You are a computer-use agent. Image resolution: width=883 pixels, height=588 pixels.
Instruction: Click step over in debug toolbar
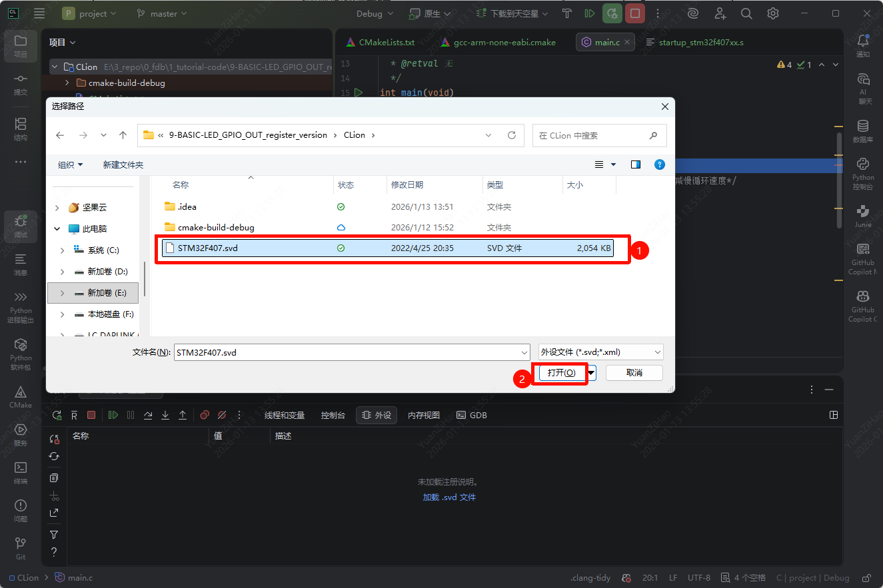click(148, 415)
